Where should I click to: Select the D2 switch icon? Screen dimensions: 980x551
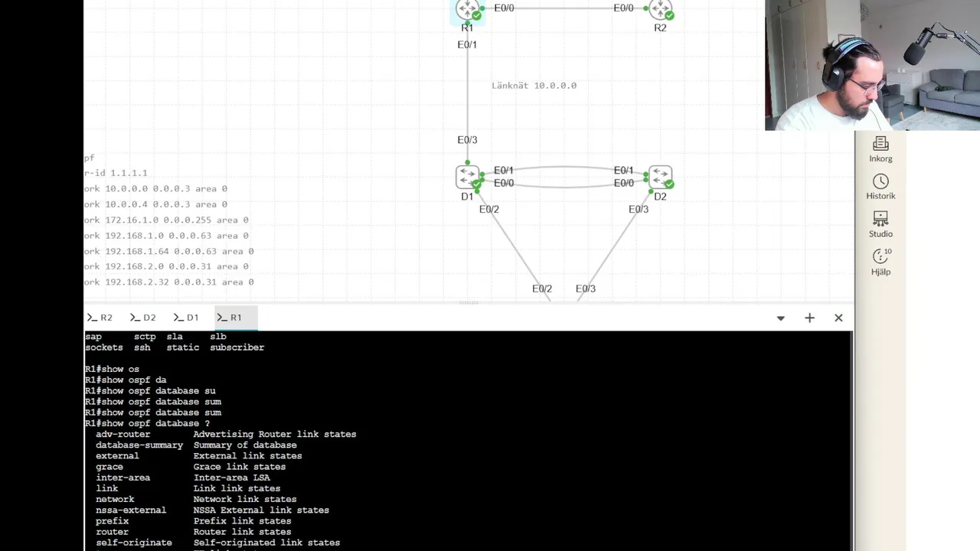click(x=660, y=177)
